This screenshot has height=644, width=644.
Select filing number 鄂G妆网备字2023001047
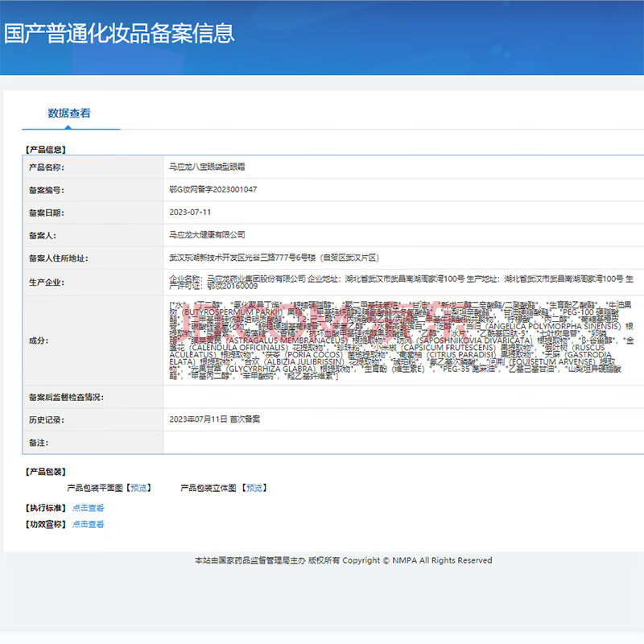coord(213,189)
